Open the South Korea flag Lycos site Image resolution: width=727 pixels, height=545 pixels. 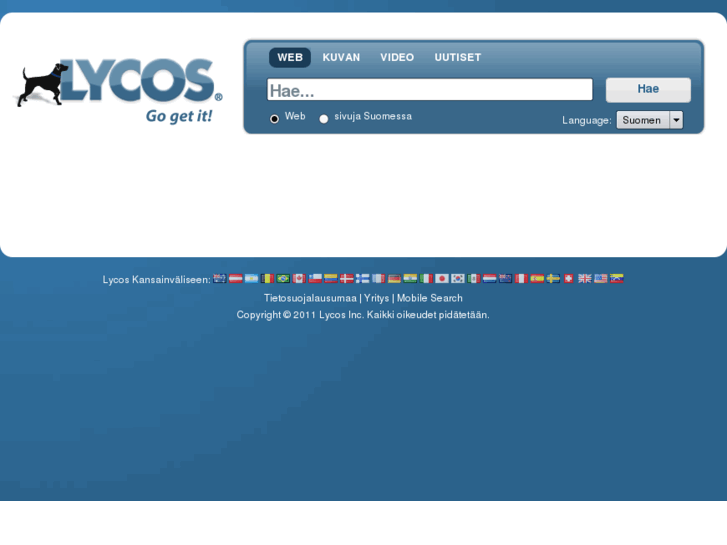coord(458,278)
